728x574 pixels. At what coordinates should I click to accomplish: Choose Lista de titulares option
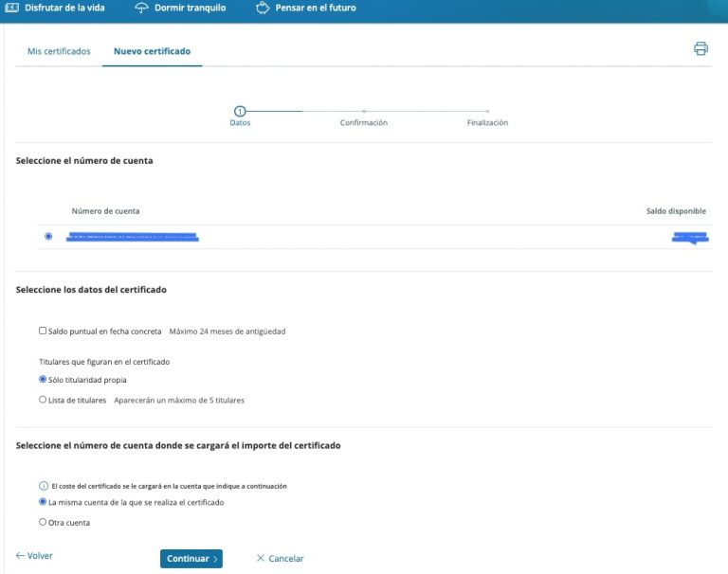coord(43,399)
